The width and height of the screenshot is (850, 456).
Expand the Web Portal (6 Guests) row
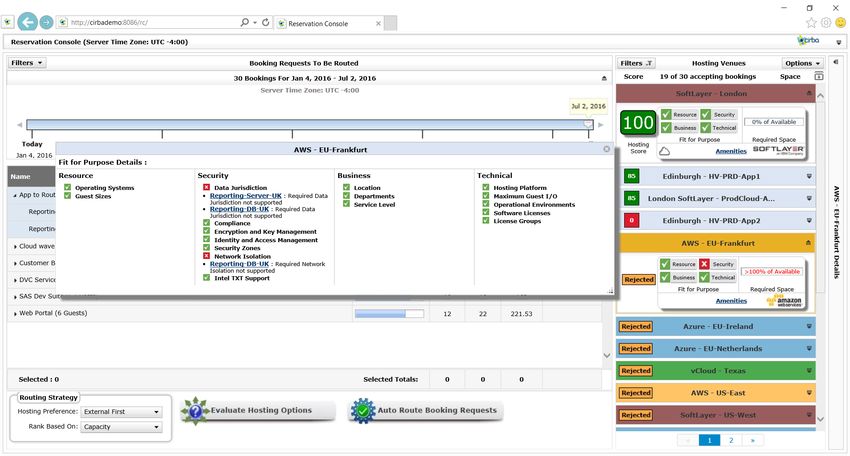click(x=15, y=313)
